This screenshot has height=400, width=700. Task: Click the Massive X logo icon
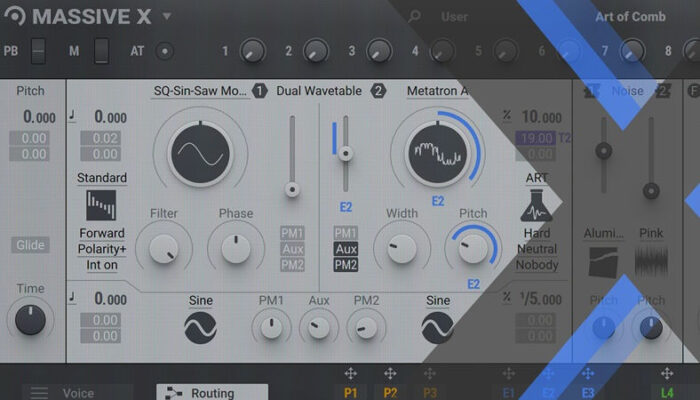16,17
